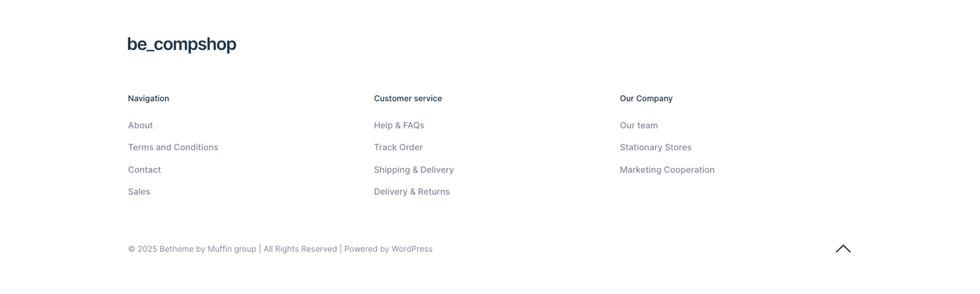Open the About page link
Image resolution: width=980 pixels, height=294 pixels.
click(x=140, y=126)
